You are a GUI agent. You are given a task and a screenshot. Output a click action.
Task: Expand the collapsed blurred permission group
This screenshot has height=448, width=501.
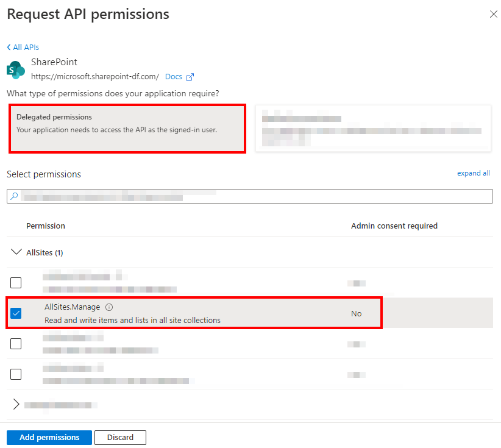click(x=16, y=404)
